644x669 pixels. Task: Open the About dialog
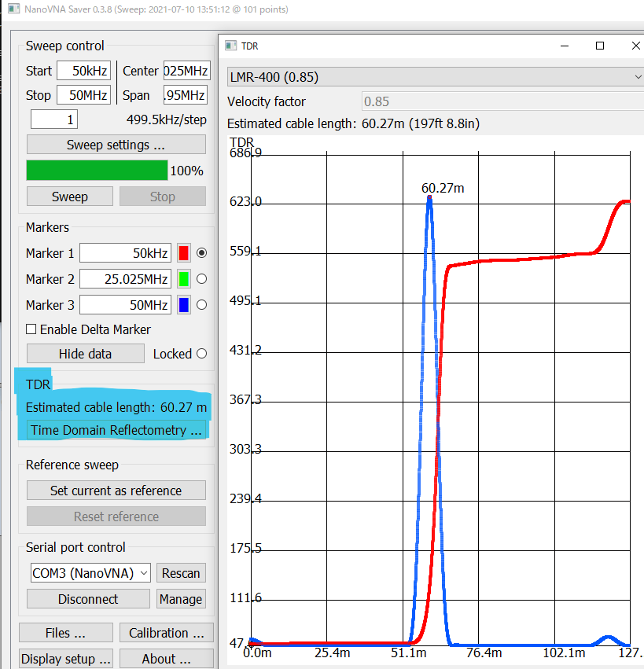pos(167,659)
